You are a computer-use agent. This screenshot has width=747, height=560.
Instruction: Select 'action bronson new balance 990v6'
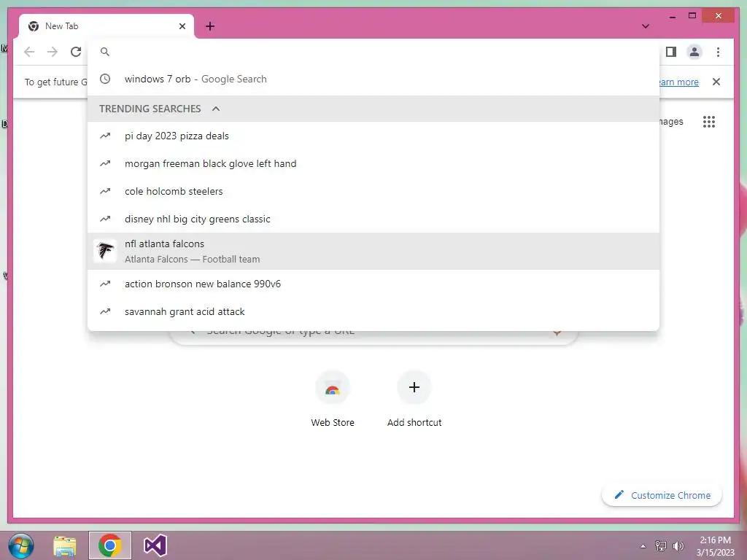tap(373, 284)
